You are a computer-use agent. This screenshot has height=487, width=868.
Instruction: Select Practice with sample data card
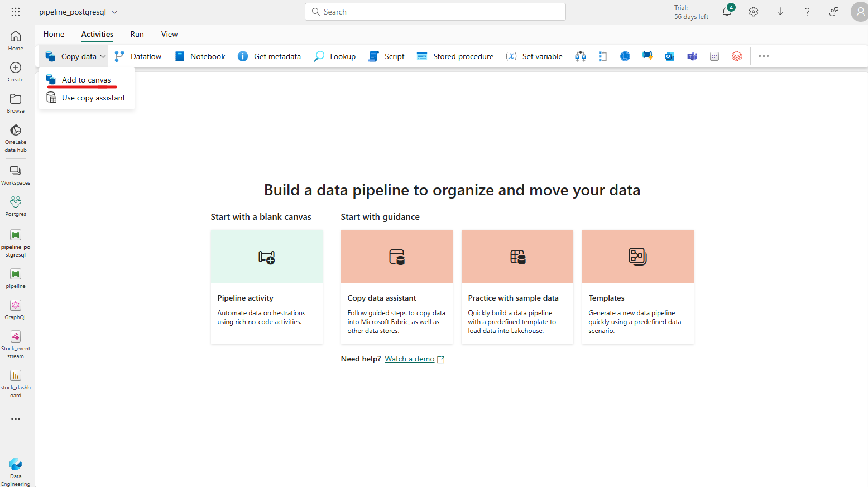tap(517, 287)
